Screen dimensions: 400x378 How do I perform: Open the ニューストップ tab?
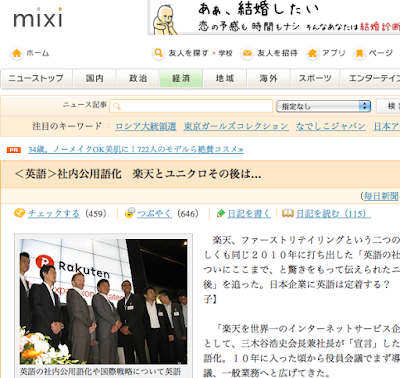36,78
